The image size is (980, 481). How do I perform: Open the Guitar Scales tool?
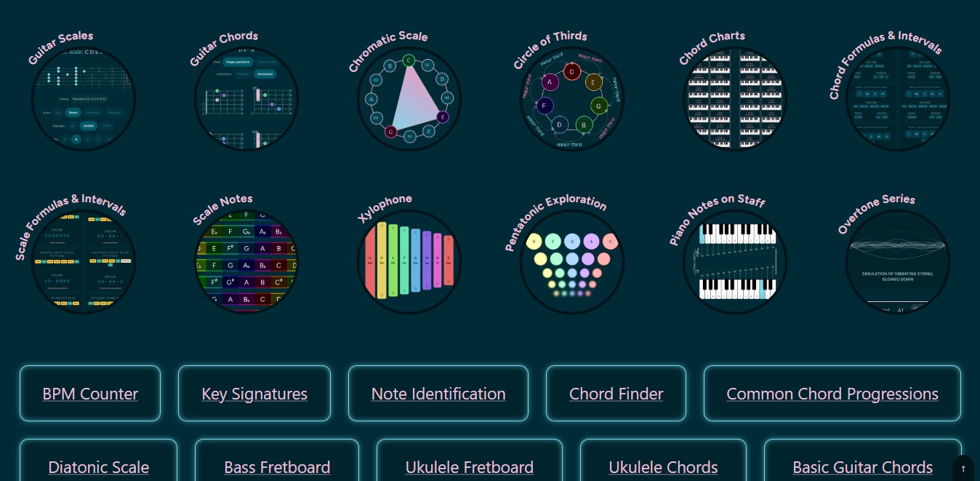(83, 98)
